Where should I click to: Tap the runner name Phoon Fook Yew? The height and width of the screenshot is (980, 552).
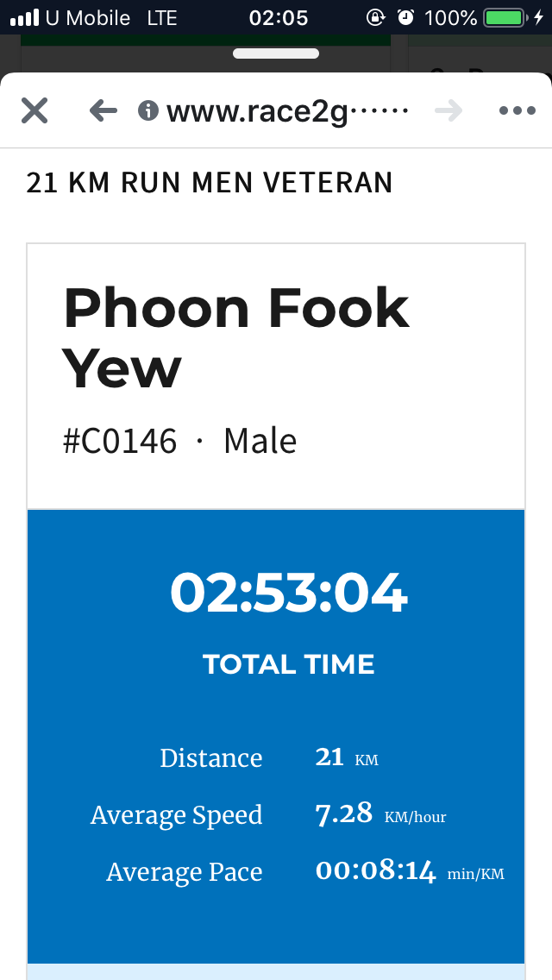[236, 337]
